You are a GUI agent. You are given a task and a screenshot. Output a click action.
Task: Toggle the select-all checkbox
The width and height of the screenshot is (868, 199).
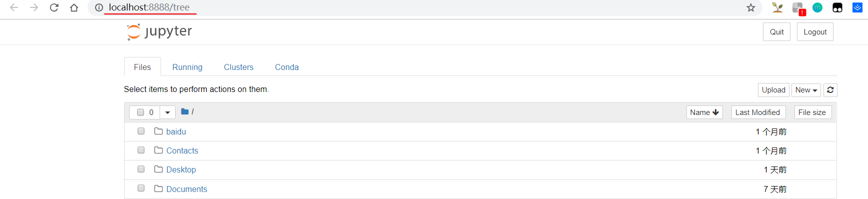click(x=141, y=112)
